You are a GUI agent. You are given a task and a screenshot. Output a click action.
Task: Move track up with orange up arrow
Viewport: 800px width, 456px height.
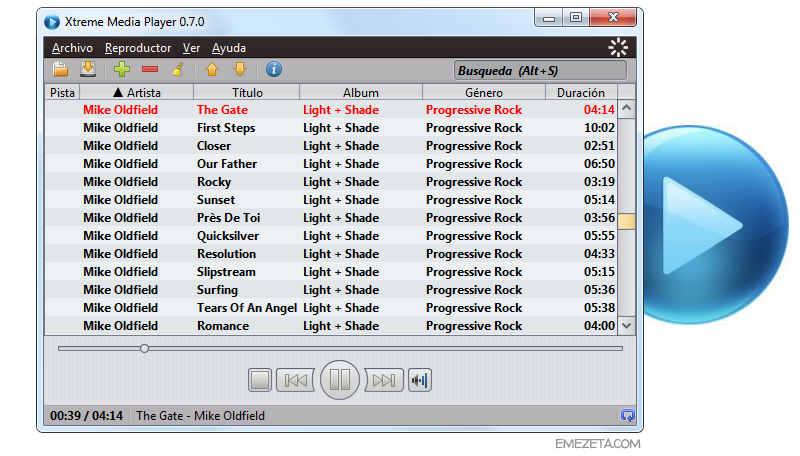pyautogui.click(x=212, y=69)
